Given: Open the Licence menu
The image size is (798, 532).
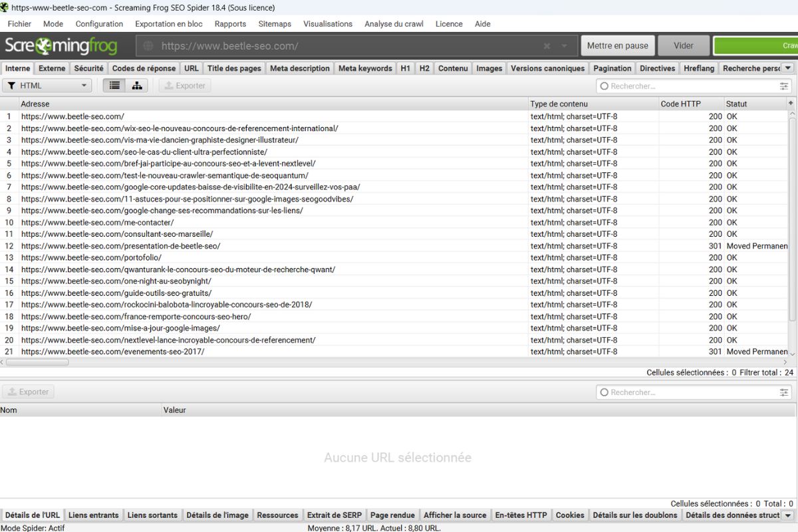Looking at the screenshot, I should click(449, 24).
